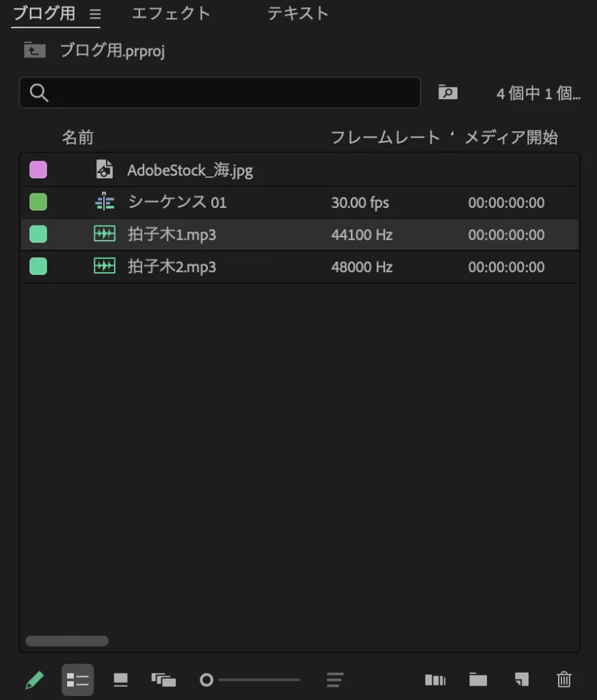Click the parent folder navigation icon

(34, 51)
